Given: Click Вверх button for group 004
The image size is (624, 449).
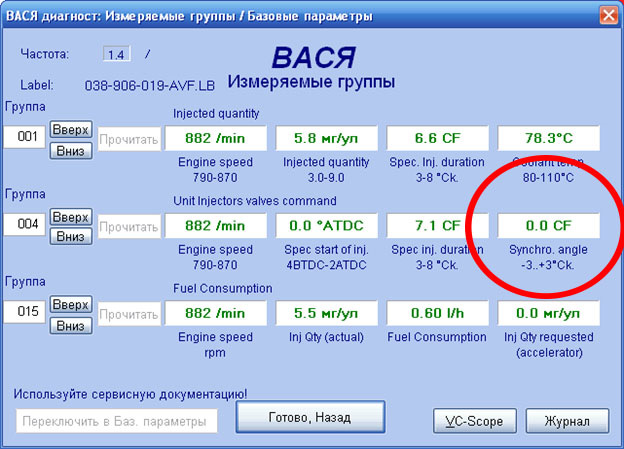Looking at the screenshot, I should pos(71,217).
